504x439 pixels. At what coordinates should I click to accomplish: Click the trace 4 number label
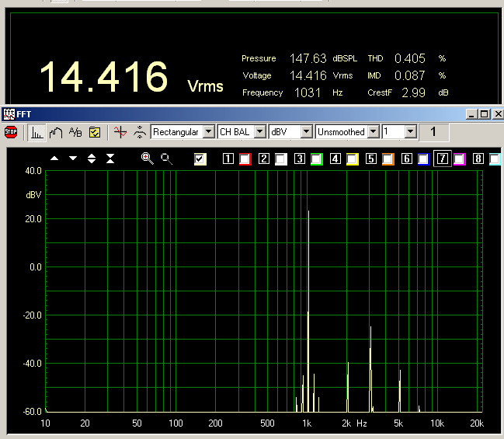pyautogui.click(x=335, y=159)
